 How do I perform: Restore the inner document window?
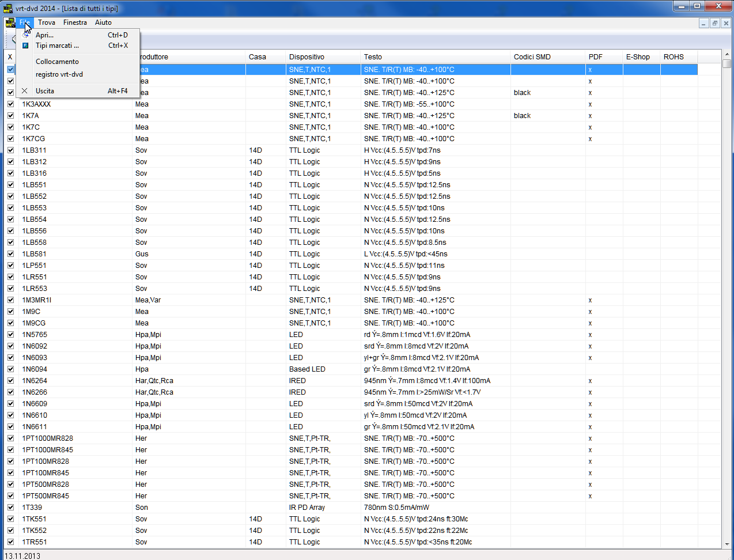pyautogui.click(x=715, y=23)
